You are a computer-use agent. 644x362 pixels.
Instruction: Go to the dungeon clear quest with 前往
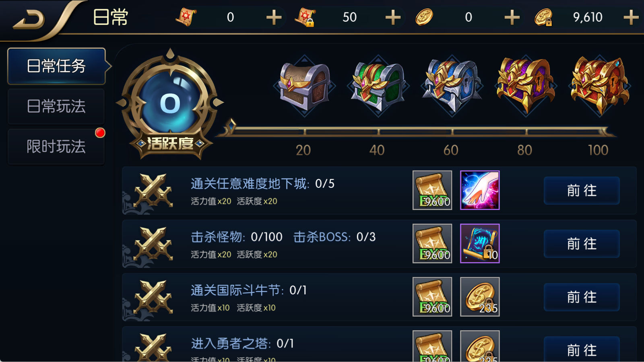[582, 190]
